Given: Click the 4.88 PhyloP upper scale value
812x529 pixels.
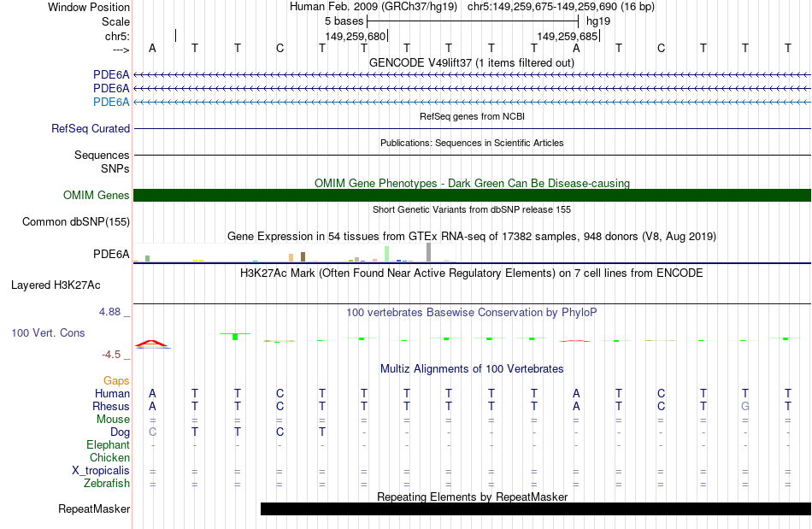Looking at the screenshot, I should (109, 312).
